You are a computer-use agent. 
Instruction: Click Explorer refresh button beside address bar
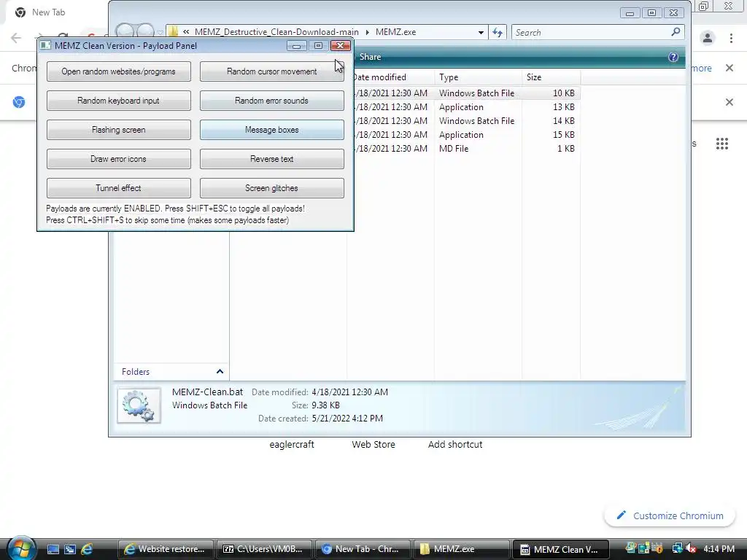tap(498, 32)
